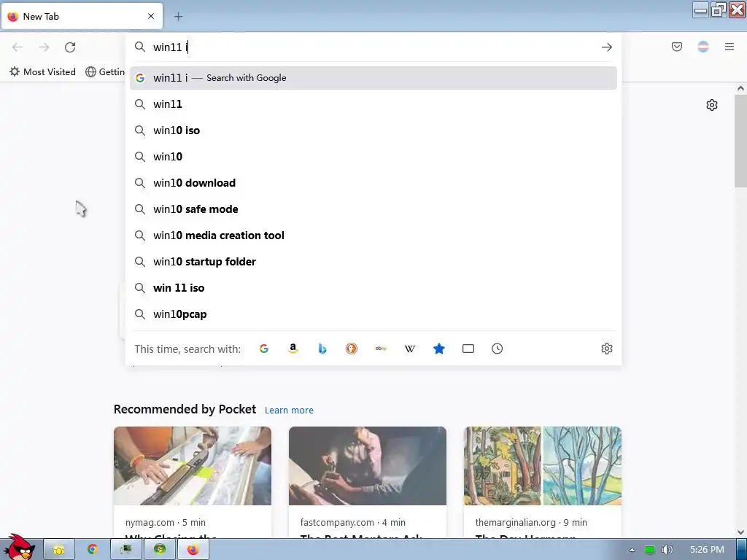
Task: Select 'win11 i — Search with Google' suggestion
Action: pyautogui.click(x=373, y=78)
